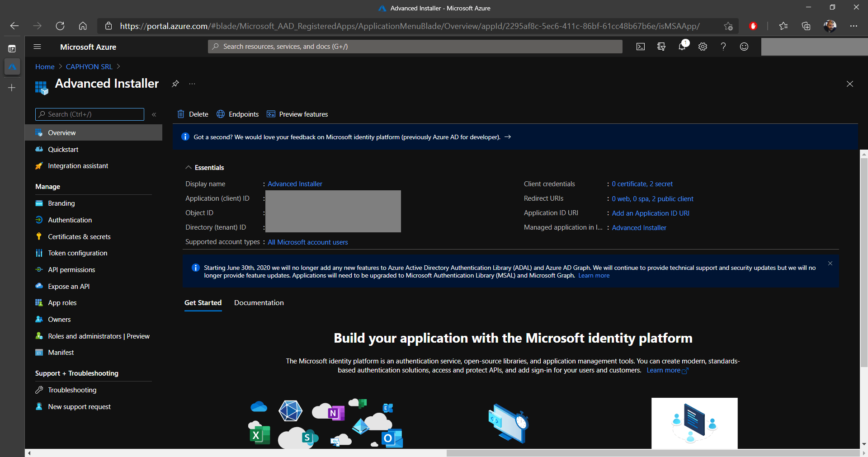Open browser Settings and more menu
Image resolution: width=868 pixels, height=457 pixels.
click(854, 26)
